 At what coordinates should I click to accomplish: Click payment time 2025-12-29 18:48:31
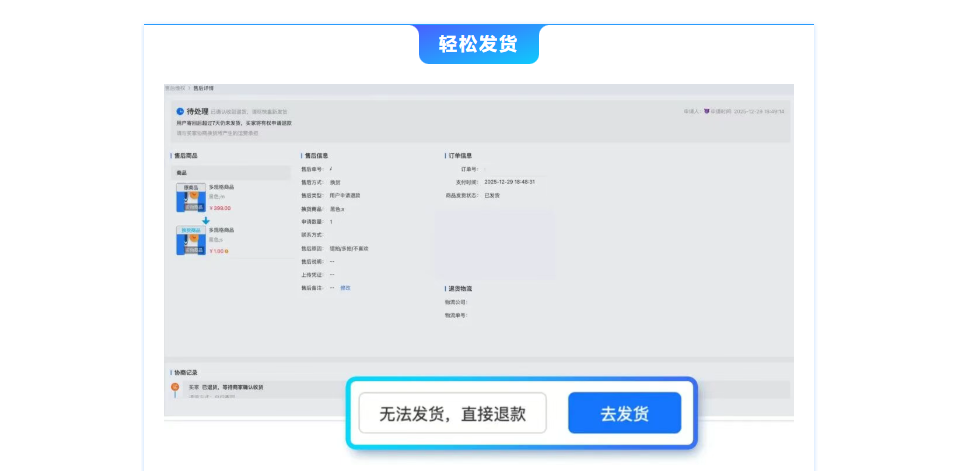(x=510, y=182)
